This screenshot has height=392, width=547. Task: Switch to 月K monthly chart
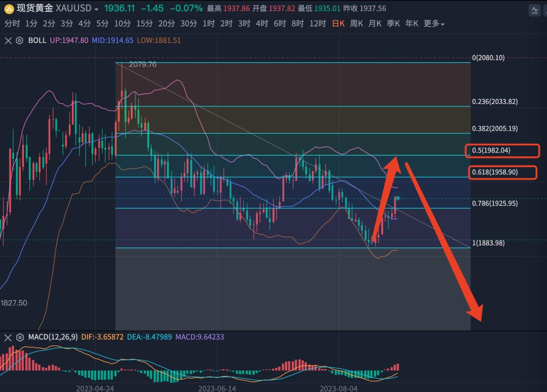point(375,24)
